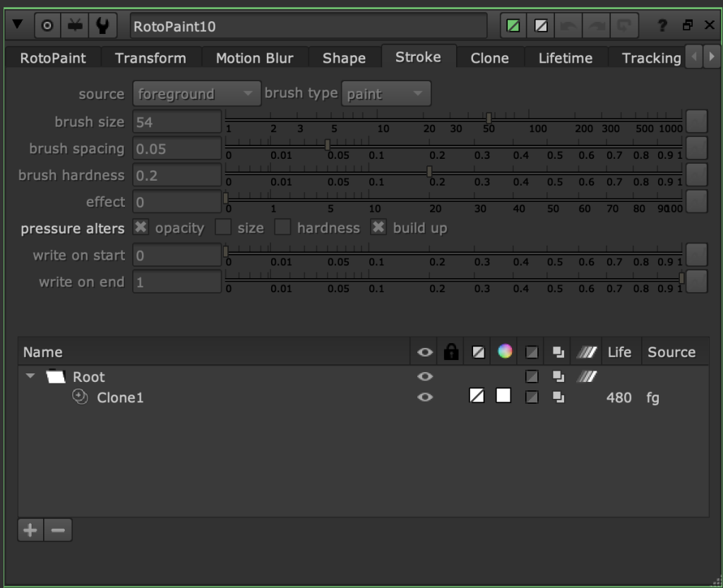Enable pressure alters size checkbox
Image resolution: width=723 pixels, height=588 pixels.
click(223, 227)
